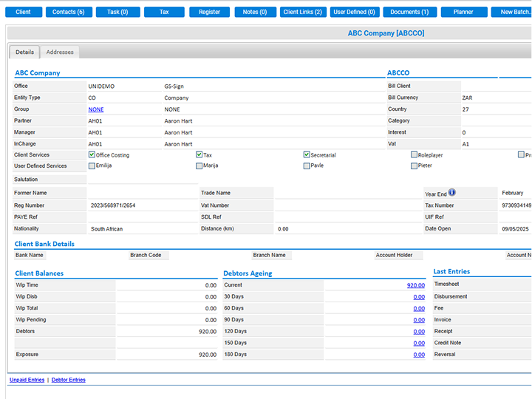Open Contacts (6)
This screenshot has height=399, width=532.
pyautogui.click(x=69, y=12)
